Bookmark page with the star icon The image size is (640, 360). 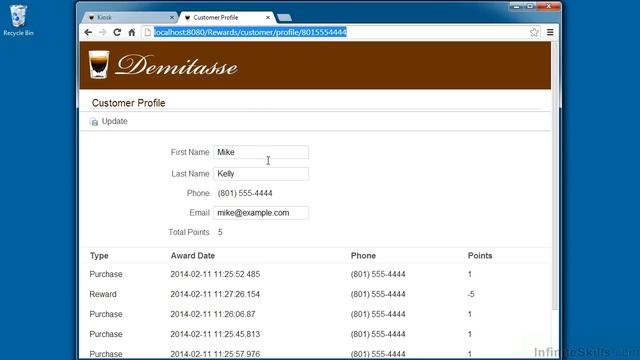(x=534, y=32)
